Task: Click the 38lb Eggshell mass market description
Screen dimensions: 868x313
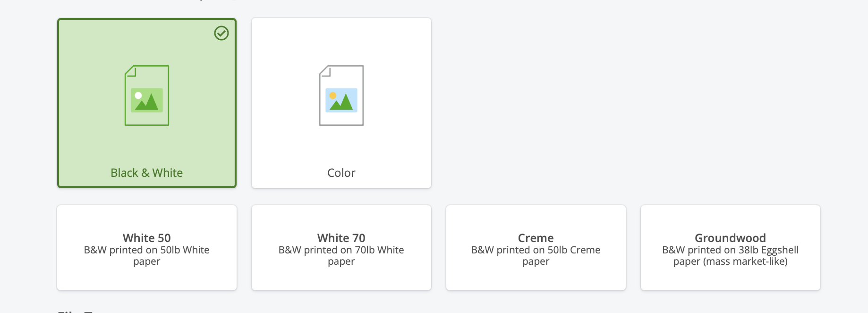Action: 730,255
